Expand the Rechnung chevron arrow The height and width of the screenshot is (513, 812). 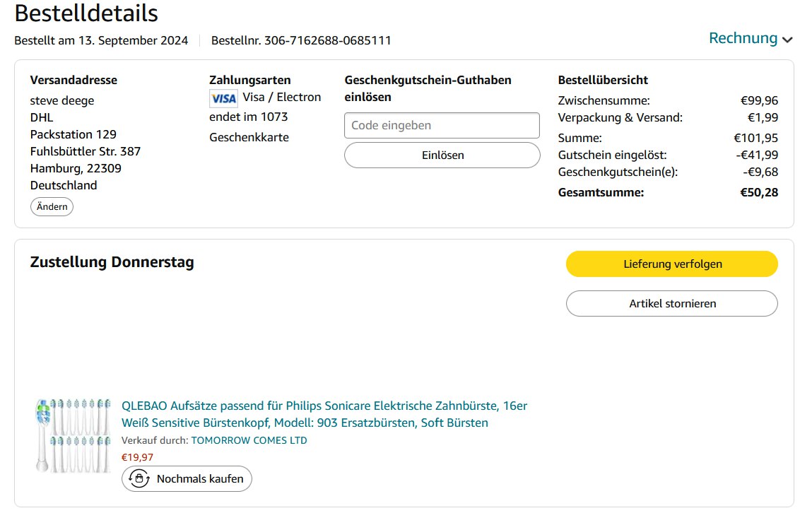pyautogui.click(x=787, y=40)
